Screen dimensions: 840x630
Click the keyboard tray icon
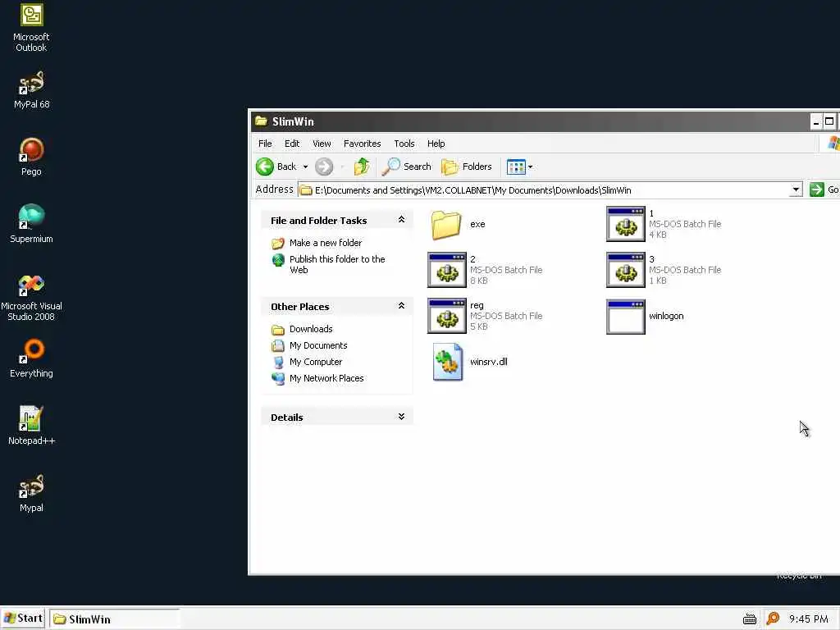click(750, 619)
